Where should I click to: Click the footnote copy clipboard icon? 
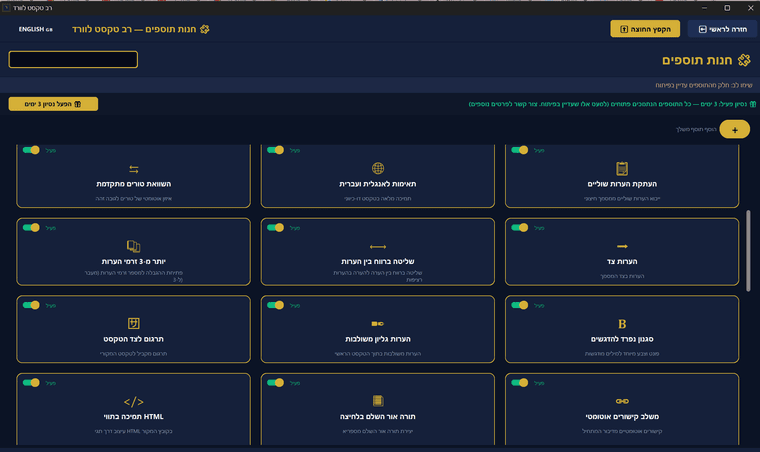tap(622, 169)
